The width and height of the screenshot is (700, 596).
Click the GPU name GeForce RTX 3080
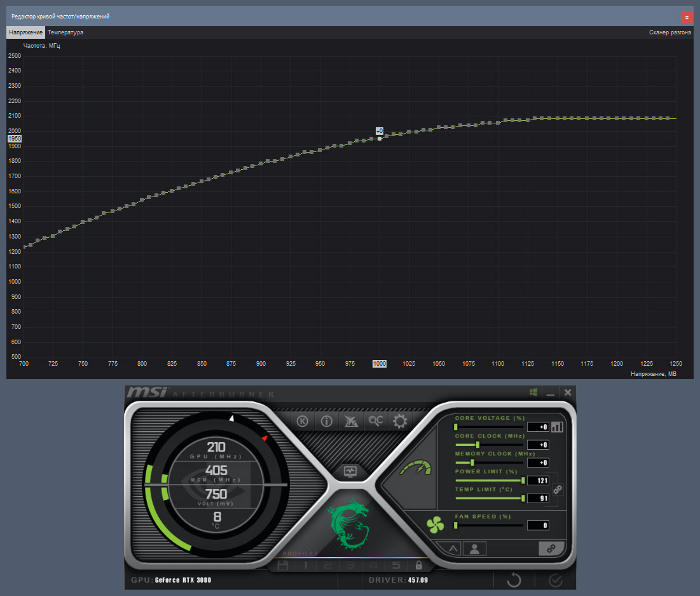tap(183, 580)
